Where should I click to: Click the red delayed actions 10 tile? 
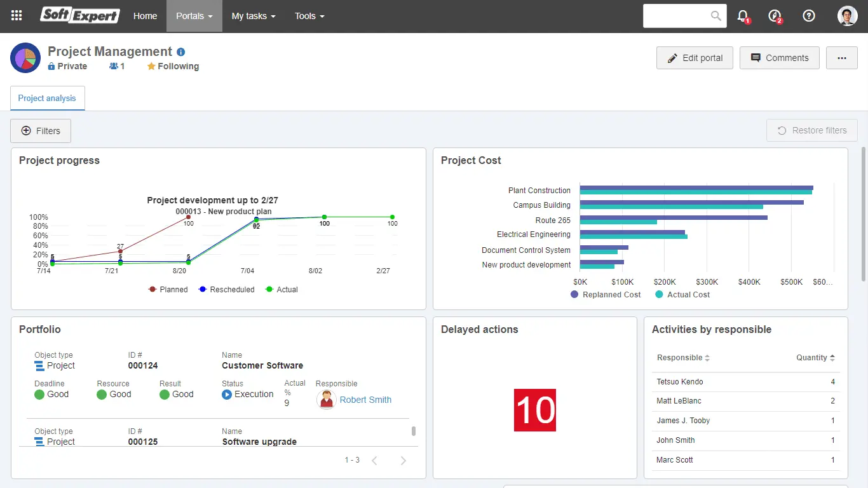pos(534,410)
